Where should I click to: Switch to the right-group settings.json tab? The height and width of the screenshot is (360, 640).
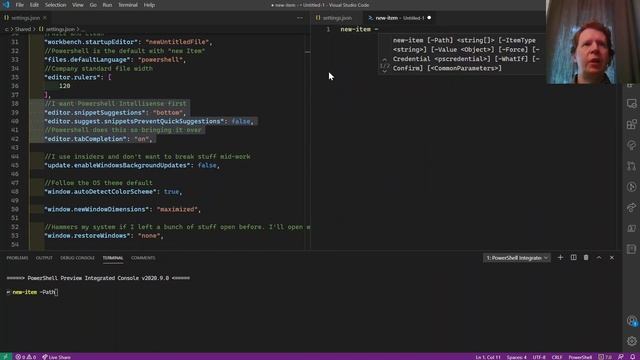coord(336,18)
